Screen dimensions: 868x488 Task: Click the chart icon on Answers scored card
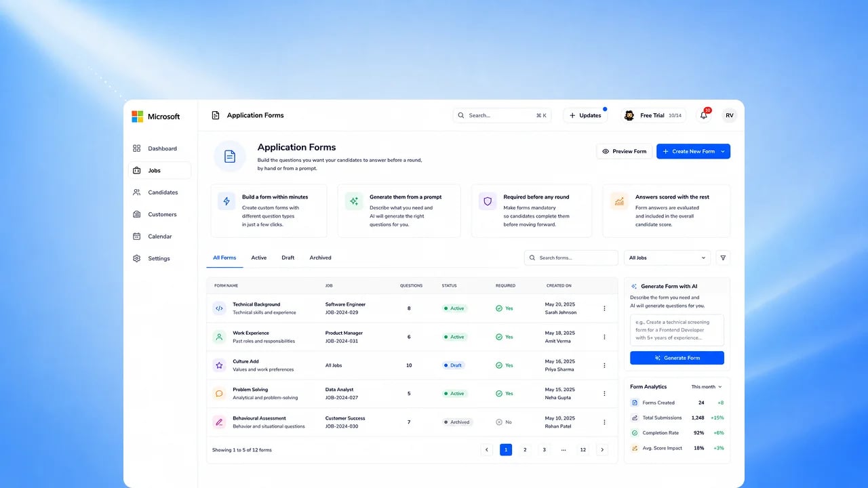[618, 201]
